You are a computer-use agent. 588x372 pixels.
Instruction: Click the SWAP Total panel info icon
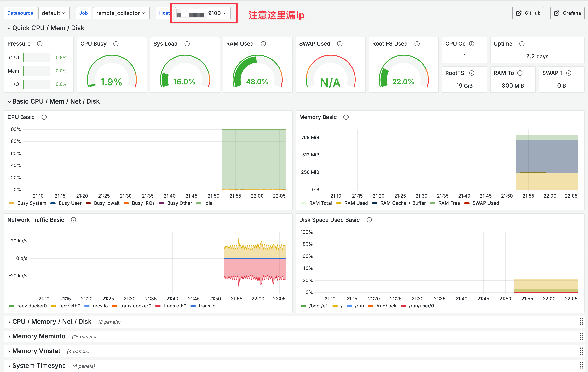pos(569,73)
